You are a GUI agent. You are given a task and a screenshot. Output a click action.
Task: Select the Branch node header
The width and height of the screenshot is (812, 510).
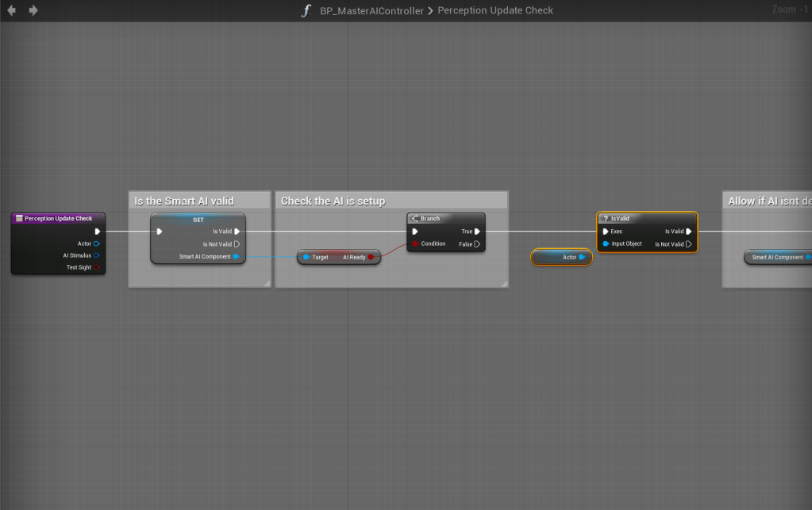point(446,218)
